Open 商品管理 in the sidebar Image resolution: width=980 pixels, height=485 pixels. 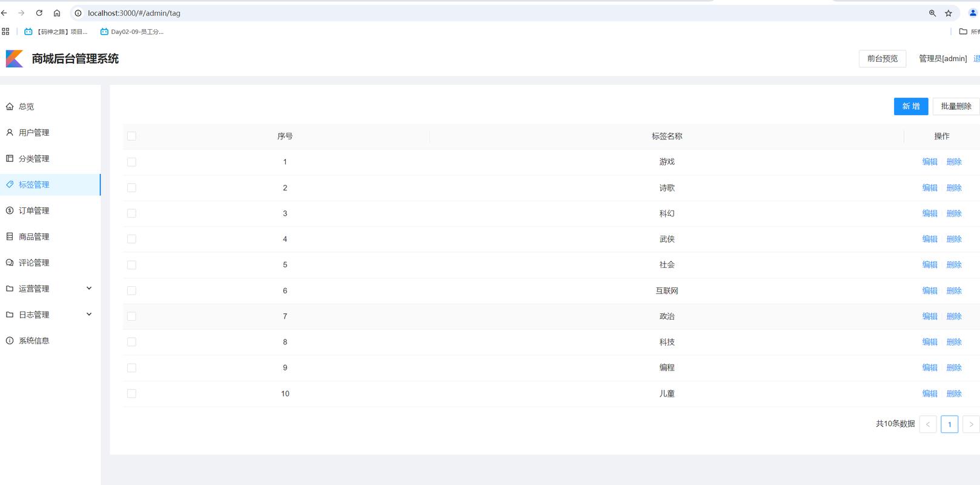(50, 237)
